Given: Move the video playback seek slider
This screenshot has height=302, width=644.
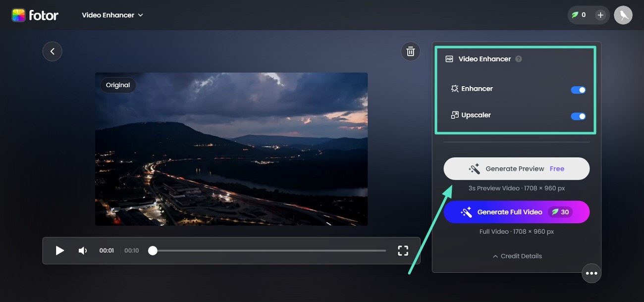Looking at the screenshot, I should point(153,251).
